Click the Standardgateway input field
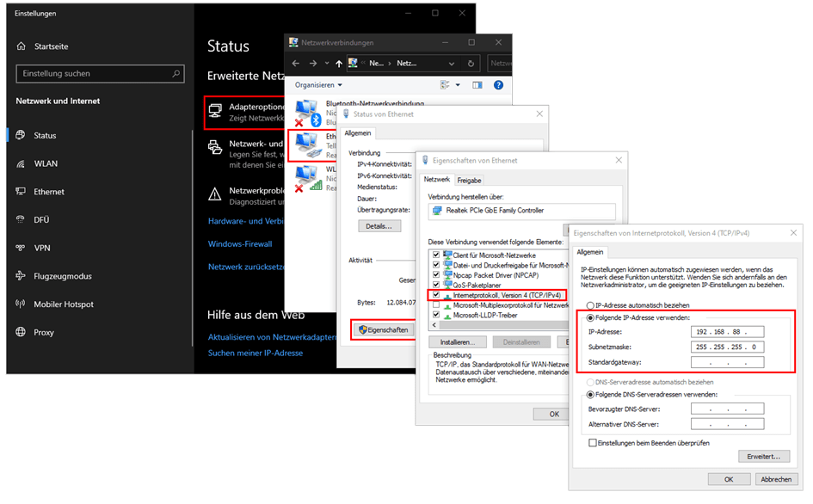 [x=726, y=362]
